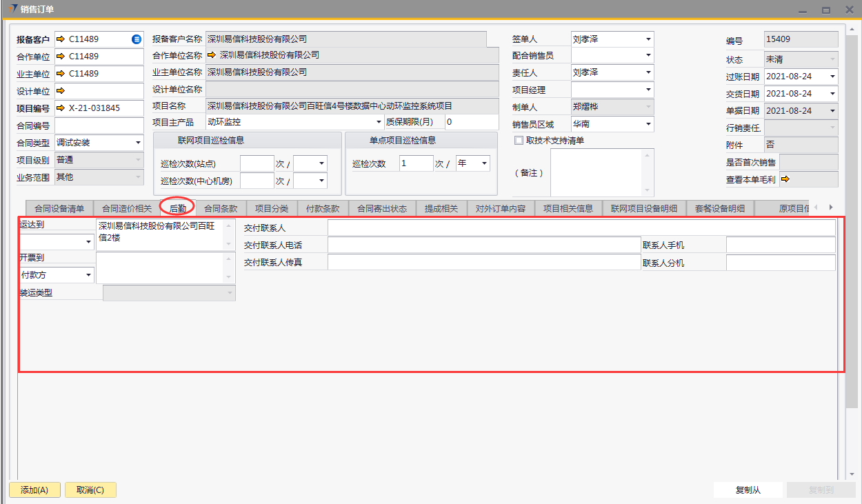Viewport: 862px width, 504px height.
Task: Enable the 取技术支持清单 checkbox
Action: tap(519, 141)
